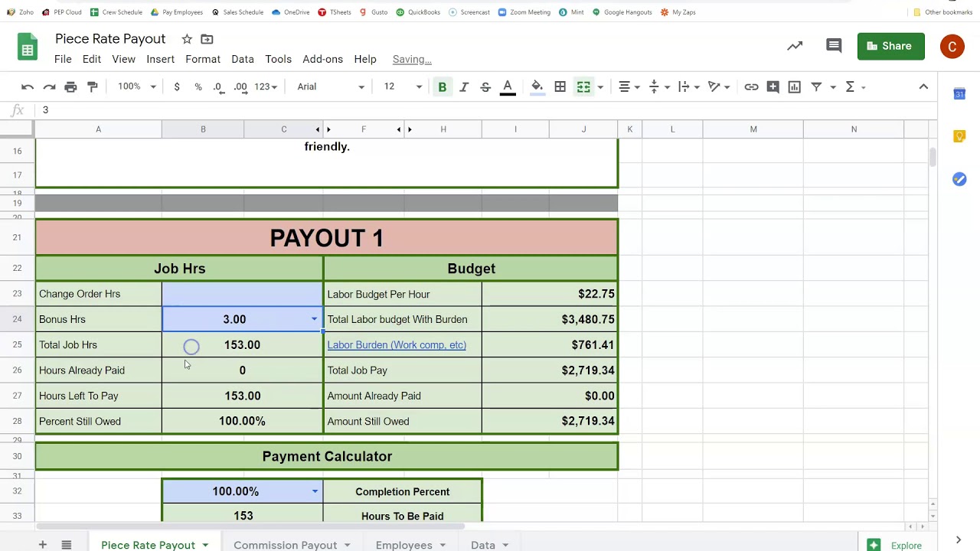Open the Insert menu

(x=160, y=59)
